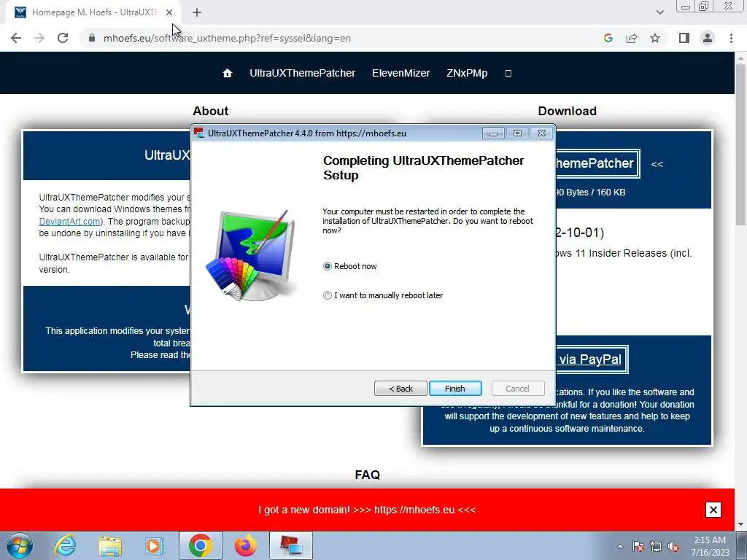Open the DeviantArt.com link

(69, 222)
